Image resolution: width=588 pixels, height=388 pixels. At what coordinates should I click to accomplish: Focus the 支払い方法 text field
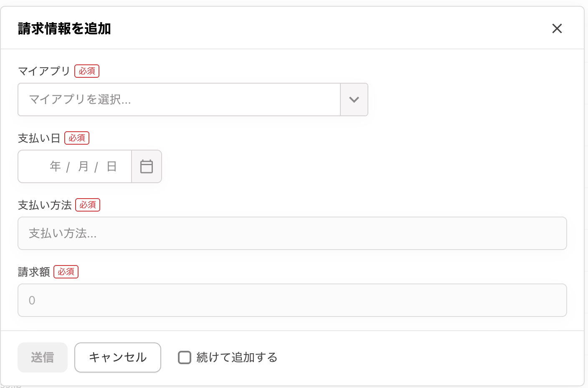(x=292, y=233)
